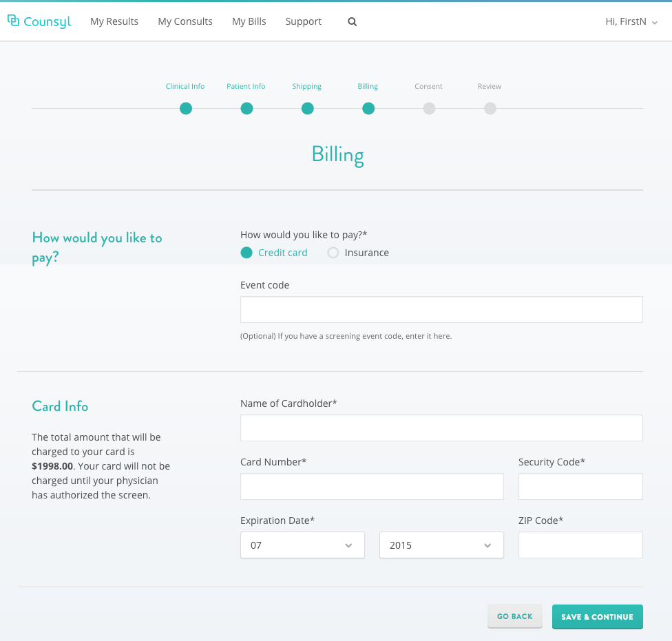Image resolution: width=672 pixels, height=641 pixels.
Task: Jump to Shipping step dot
Action: (x=307, y=108)
